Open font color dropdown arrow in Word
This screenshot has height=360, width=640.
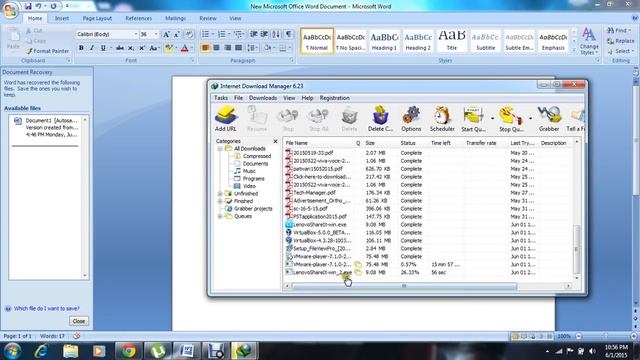tap(192, 48)
